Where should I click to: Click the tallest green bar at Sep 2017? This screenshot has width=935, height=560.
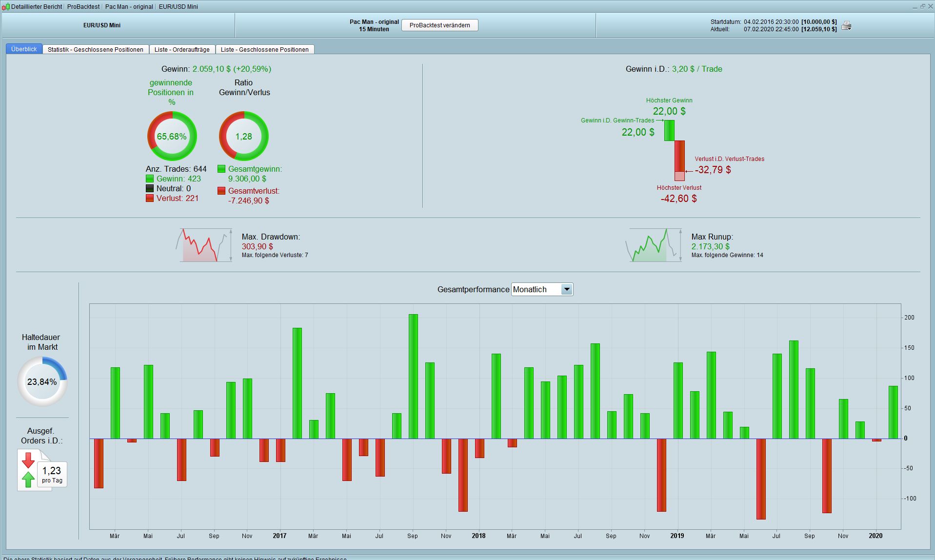click(x=413, y=376)
